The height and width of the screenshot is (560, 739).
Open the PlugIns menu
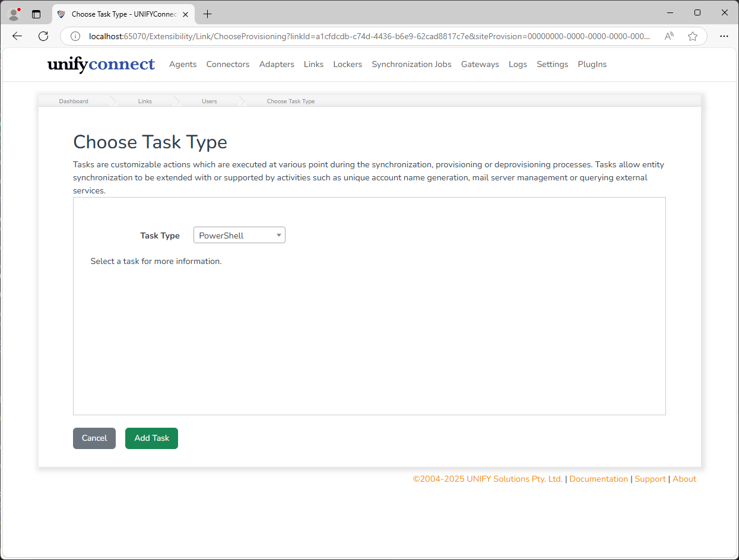(x=592, y=64)
